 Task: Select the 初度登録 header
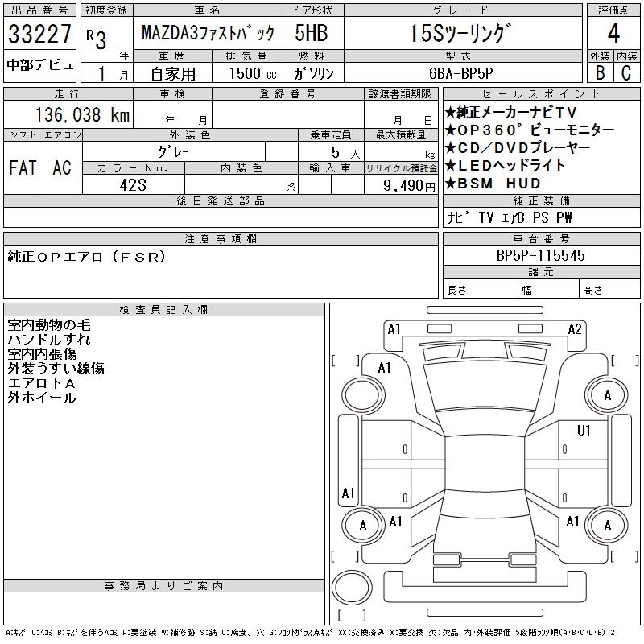pyautogui.click(x=107, y=10)
